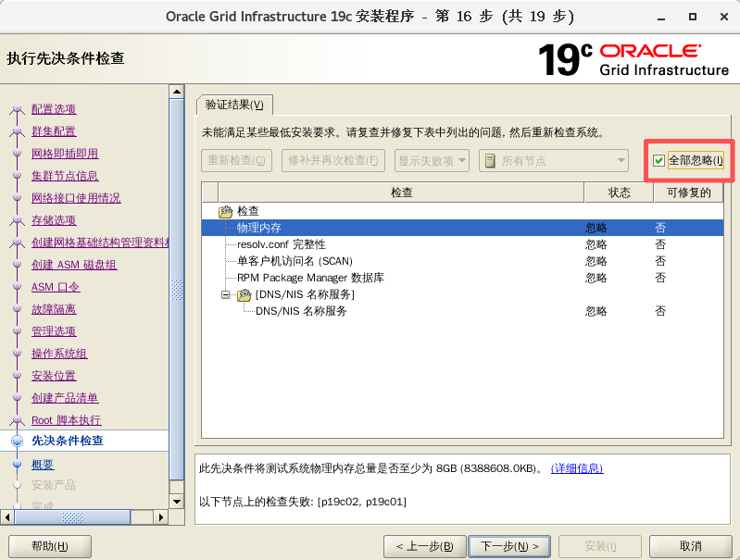Image resolution: width=740 pixels, height=560 pixels.
Task: Go to 群集配置 step
Action: [54, 131]
